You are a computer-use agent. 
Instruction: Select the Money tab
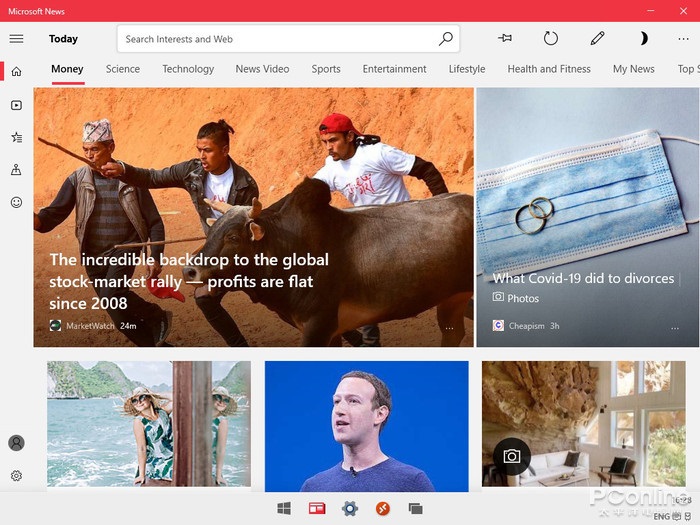(x=67, y=69)
